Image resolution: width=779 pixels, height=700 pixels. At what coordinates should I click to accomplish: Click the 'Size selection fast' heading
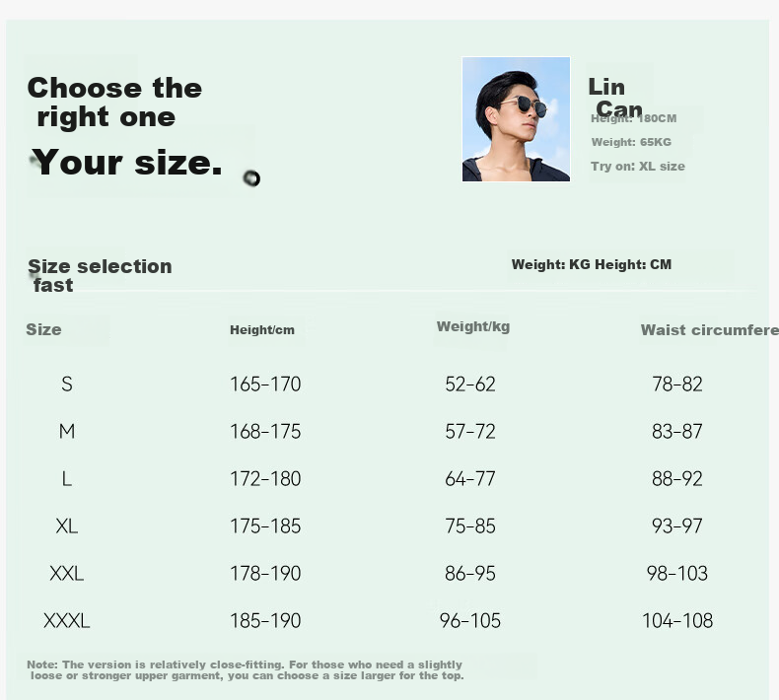point(100,275)
